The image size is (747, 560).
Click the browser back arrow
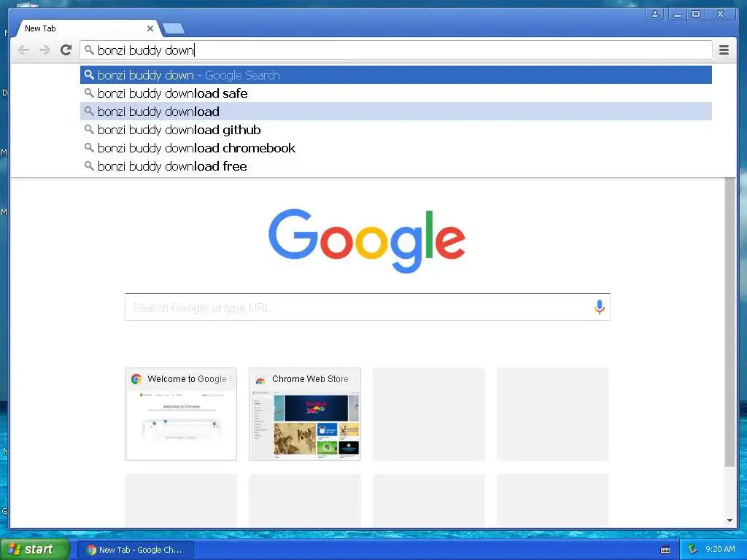tap(23, 50)
